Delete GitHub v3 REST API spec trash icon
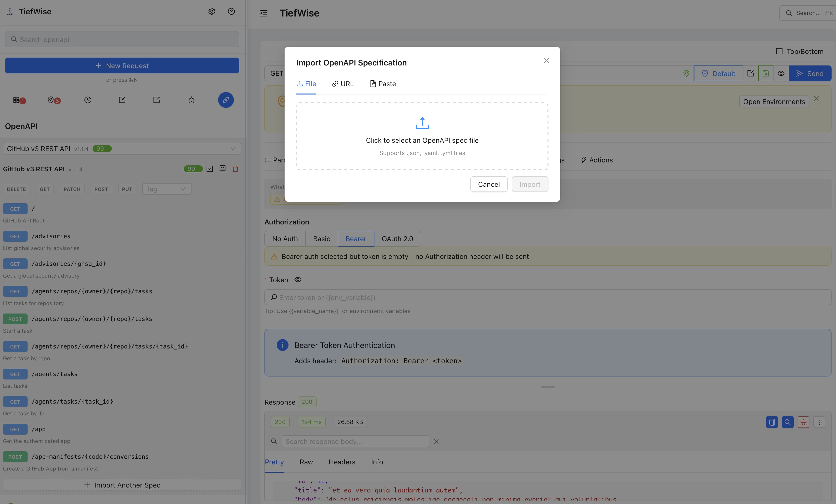The height and width of the screenshot is (504, 836). click(x=235, y=169)
